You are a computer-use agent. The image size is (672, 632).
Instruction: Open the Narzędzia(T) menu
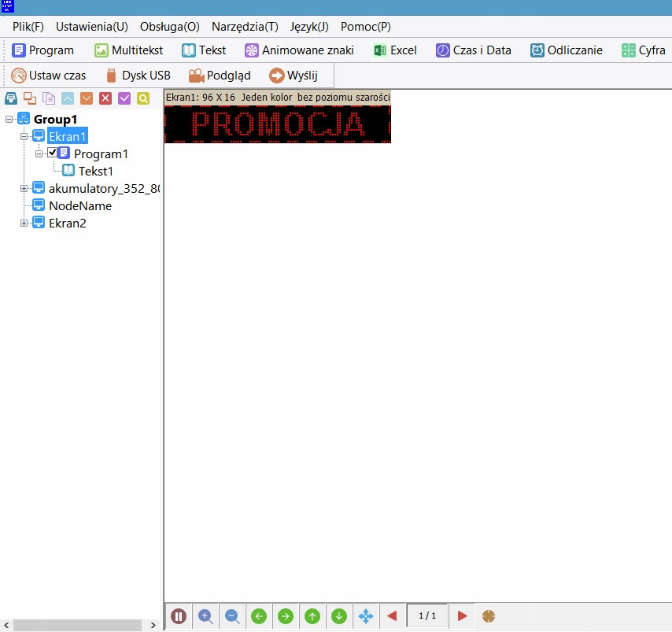245,27
